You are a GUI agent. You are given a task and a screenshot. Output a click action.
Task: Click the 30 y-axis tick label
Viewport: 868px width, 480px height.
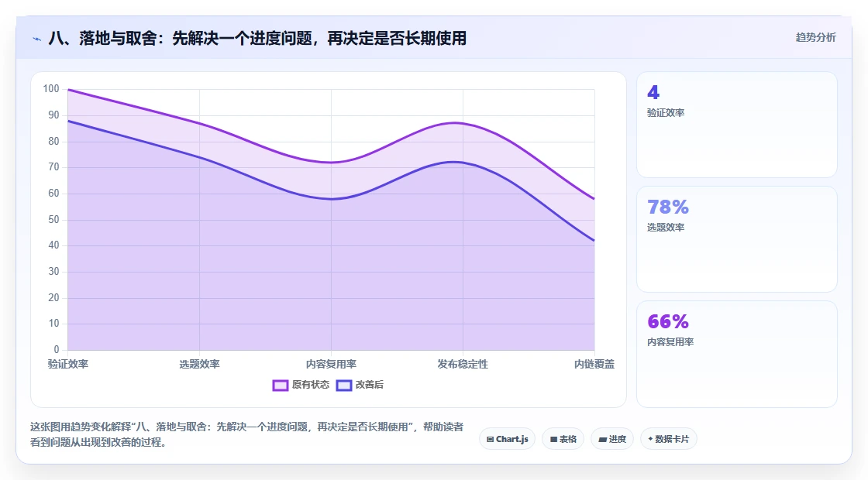tap(53, 272)
